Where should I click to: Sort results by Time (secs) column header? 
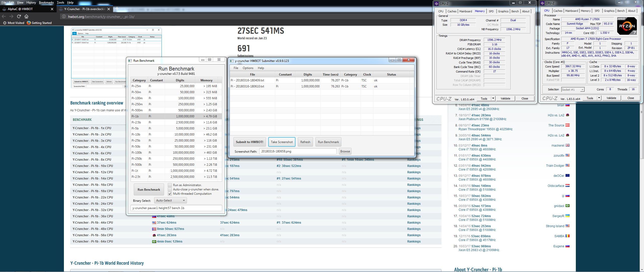331,75
